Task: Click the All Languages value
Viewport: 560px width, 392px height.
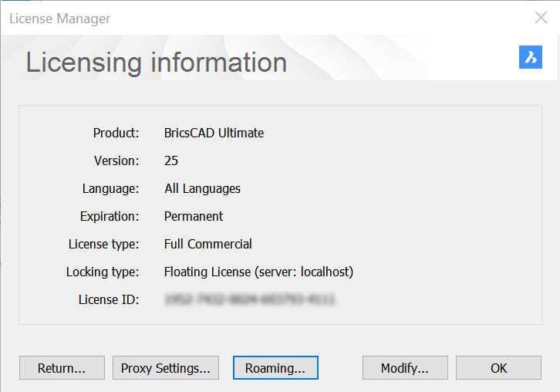Action: [x=202, y=188]
